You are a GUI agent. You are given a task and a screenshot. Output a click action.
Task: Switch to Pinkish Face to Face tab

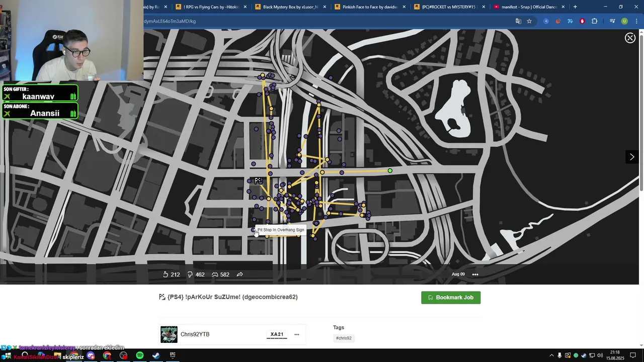point(370,7)
